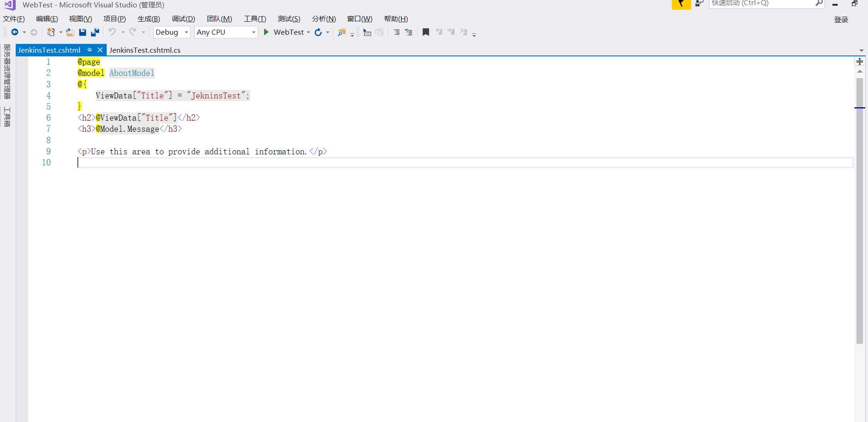Open the 编辑(E) menu

[x=47, y=19]
